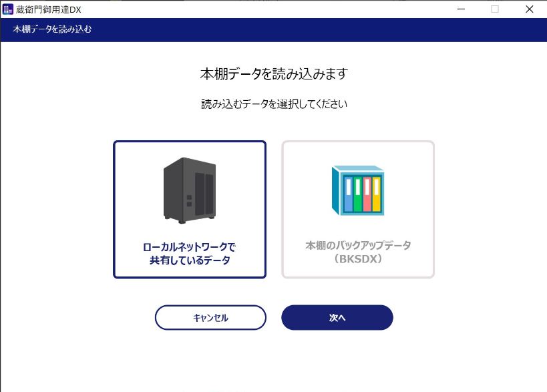Click the heading 本棚データを読み込みます
The height and width of the screenshot is (392, 547).
pos(274,74)
